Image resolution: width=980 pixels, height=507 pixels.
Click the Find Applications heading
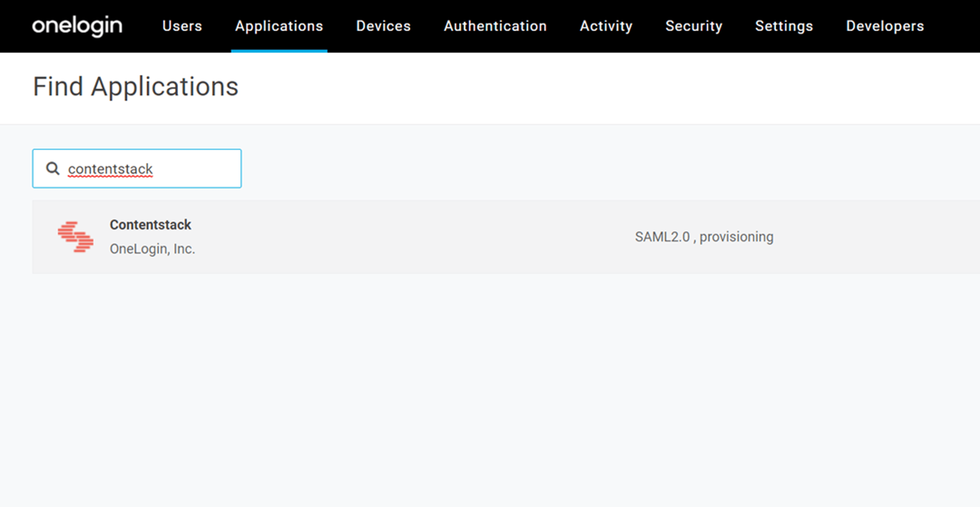pyautogui.click(x=136, y=87)
